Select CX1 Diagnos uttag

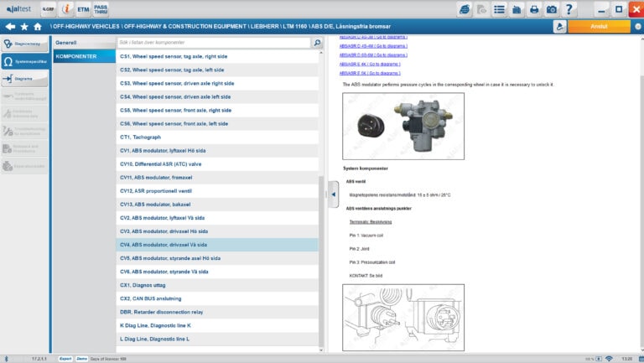click(x=217, y=285)
